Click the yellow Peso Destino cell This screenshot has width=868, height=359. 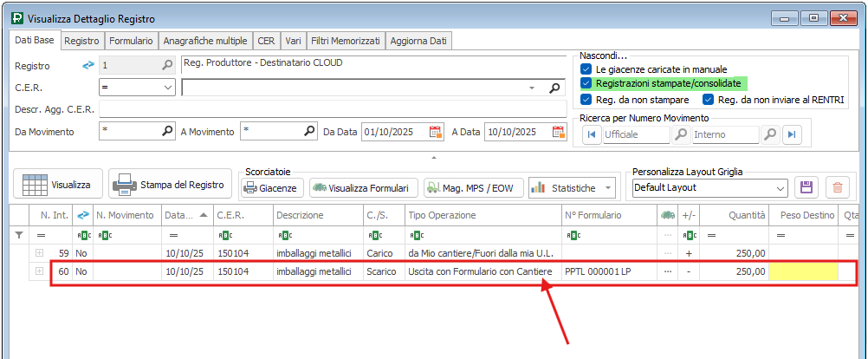click(x=803, y=271)
